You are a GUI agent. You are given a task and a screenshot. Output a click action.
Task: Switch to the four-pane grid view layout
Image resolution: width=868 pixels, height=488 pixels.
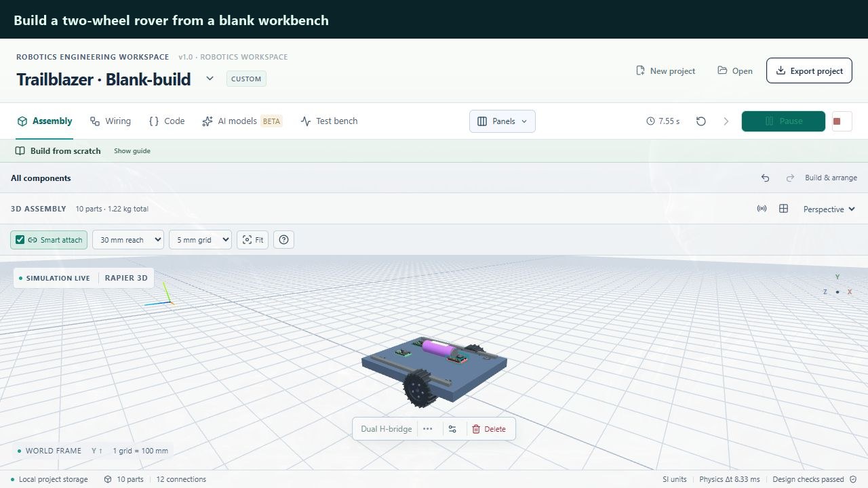click(783, 209)
